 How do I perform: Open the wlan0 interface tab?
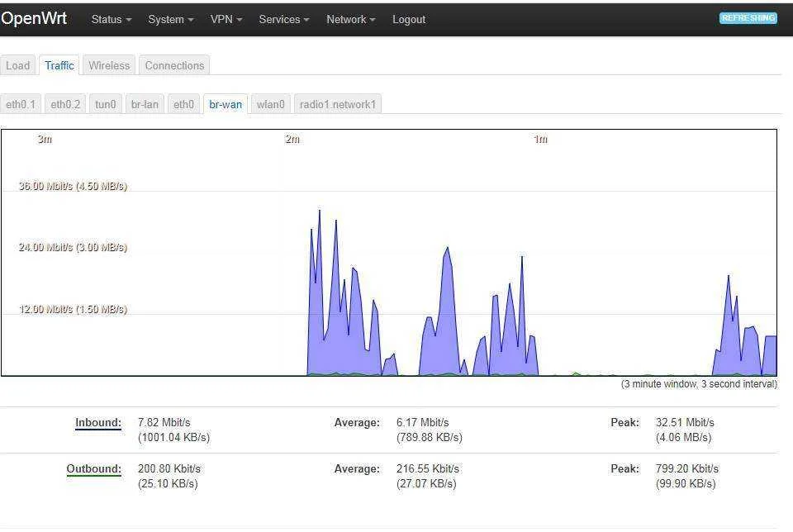click(271, 104)
